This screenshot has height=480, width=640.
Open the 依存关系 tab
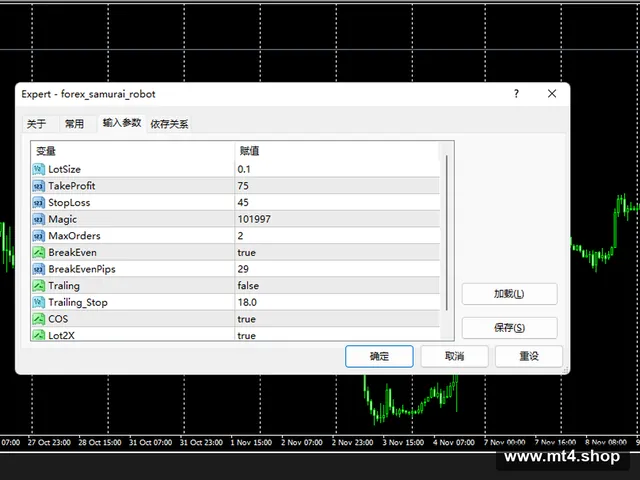tap(169, 124)
